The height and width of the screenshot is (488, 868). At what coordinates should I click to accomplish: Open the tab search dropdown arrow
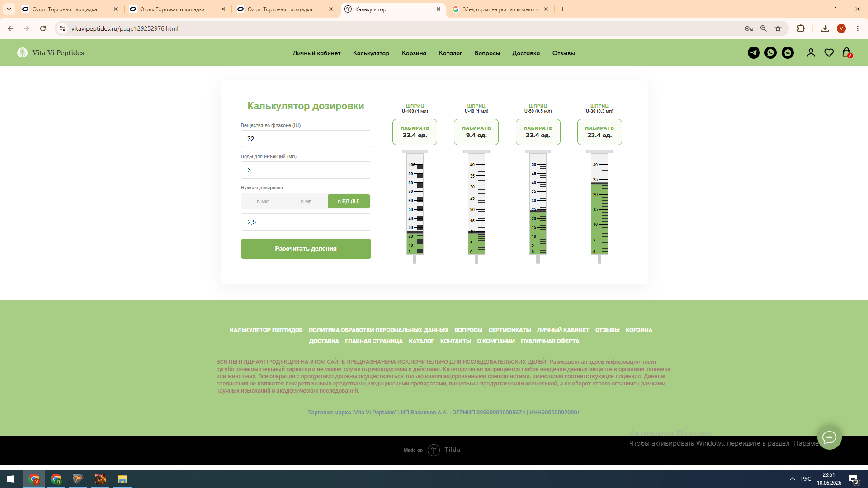coord(9,9)
